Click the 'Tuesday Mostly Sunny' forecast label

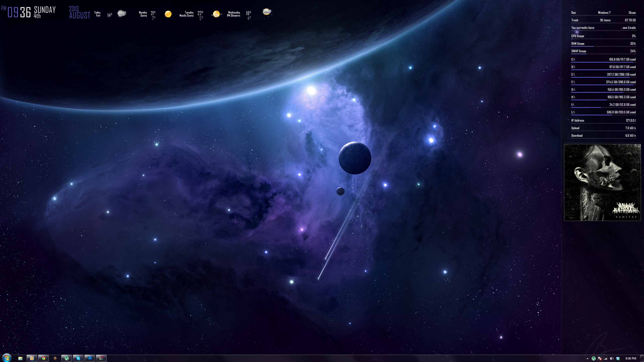coord(186,14)
